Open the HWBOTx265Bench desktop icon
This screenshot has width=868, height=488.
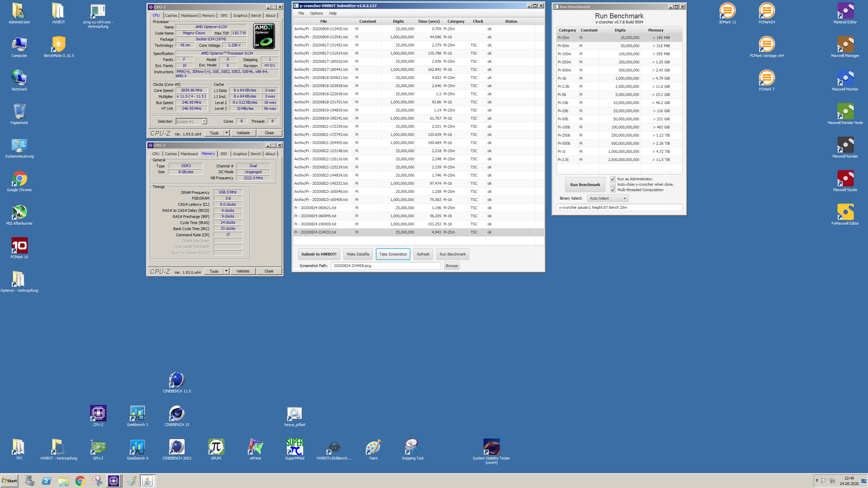click(x=334, y=449)
